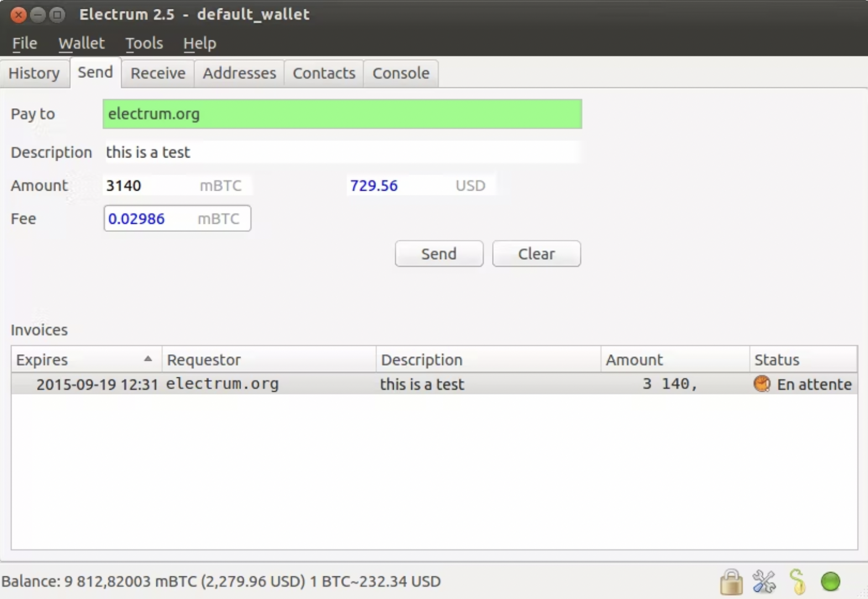The image size is (868, 599).
Task: Open the Help menu
Action: pos(200,43)
